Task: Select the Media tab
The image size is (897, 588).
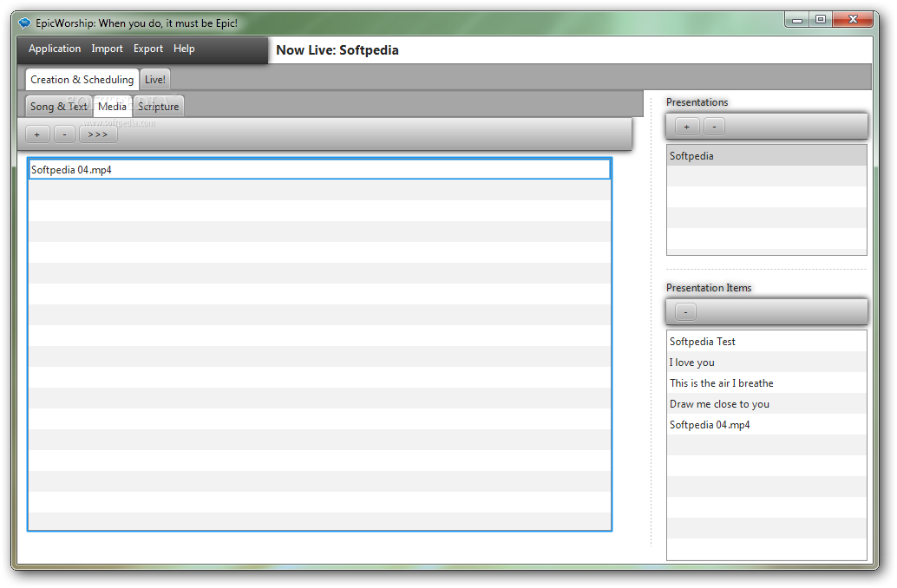Action: click(x=112, y=107)
